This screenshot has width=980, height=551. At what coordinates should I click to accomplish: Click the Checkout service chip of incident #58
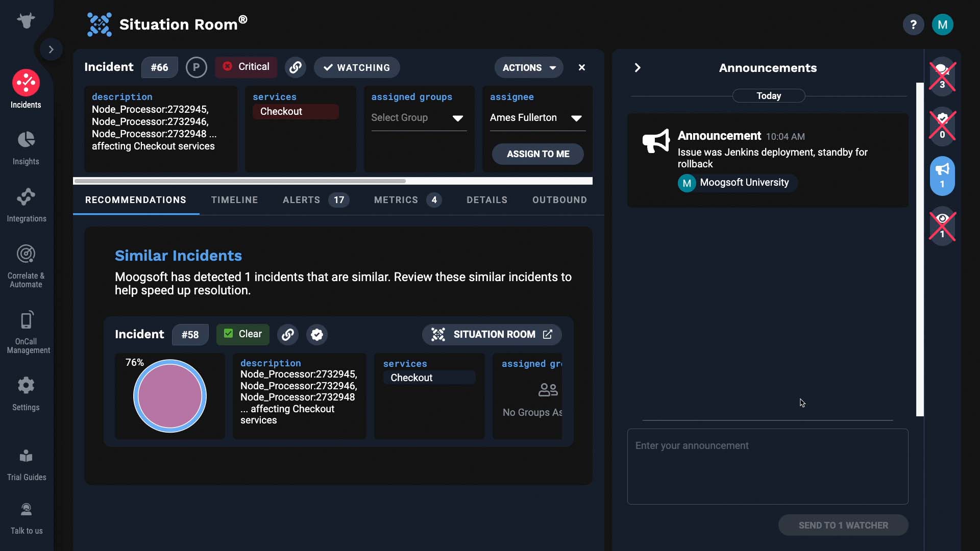click(x=429, y=378)
